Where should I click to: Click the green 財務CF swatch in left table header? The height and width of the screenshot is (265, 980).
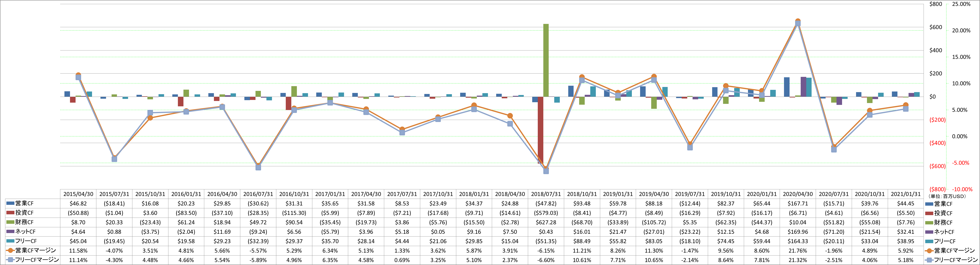point(11,222)
